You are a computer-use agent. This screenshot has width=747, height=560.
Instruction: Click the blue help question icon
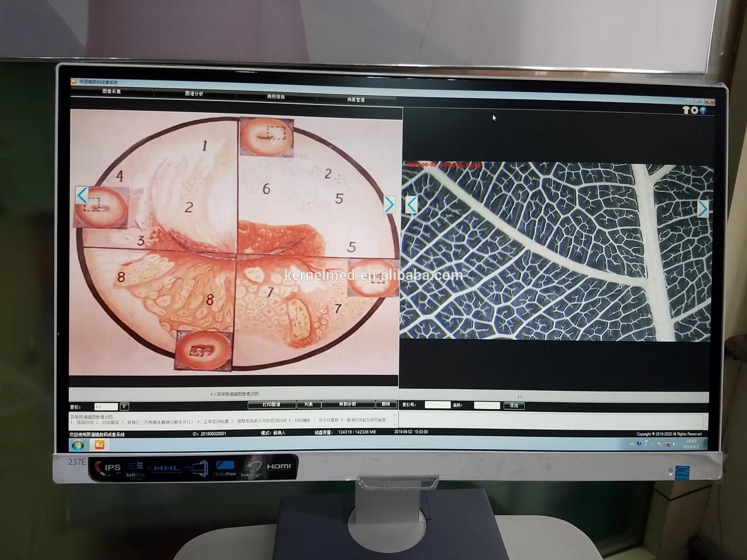click(x=703, y=111)
